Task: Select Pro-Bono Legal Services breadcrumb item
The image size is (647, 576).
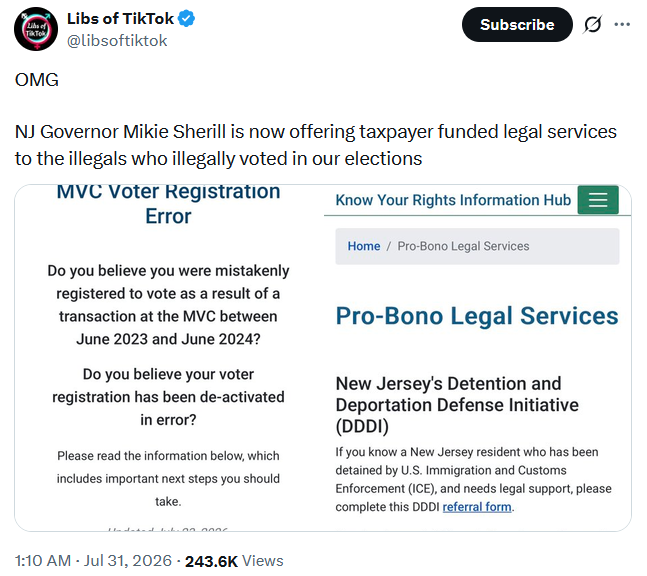Action: pyautogui.click(x=463, y=246)
